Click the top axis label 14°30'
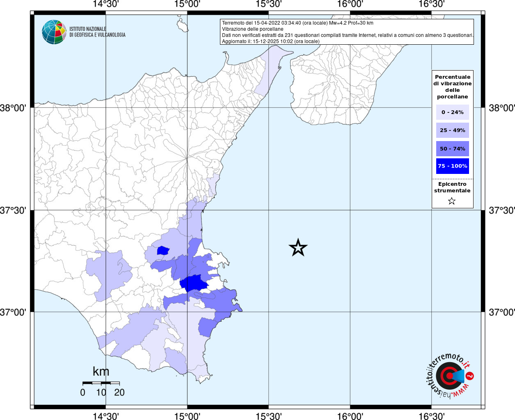The height and width of the screenshot is (420, 515). (106, 4)
